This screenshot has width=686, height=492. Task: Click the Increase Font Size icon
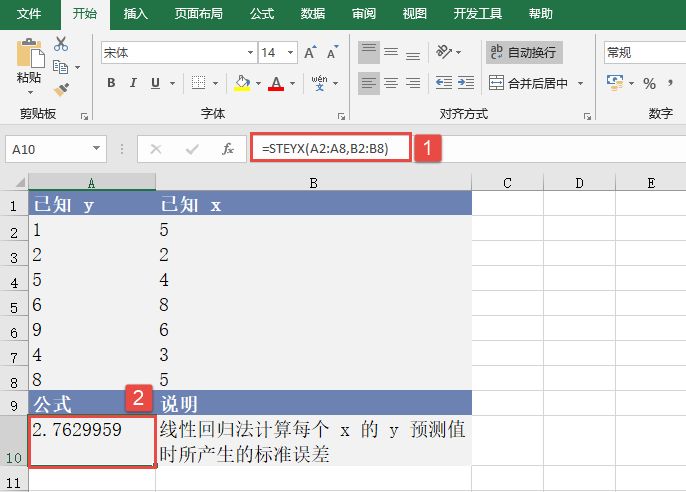(309, 52)
